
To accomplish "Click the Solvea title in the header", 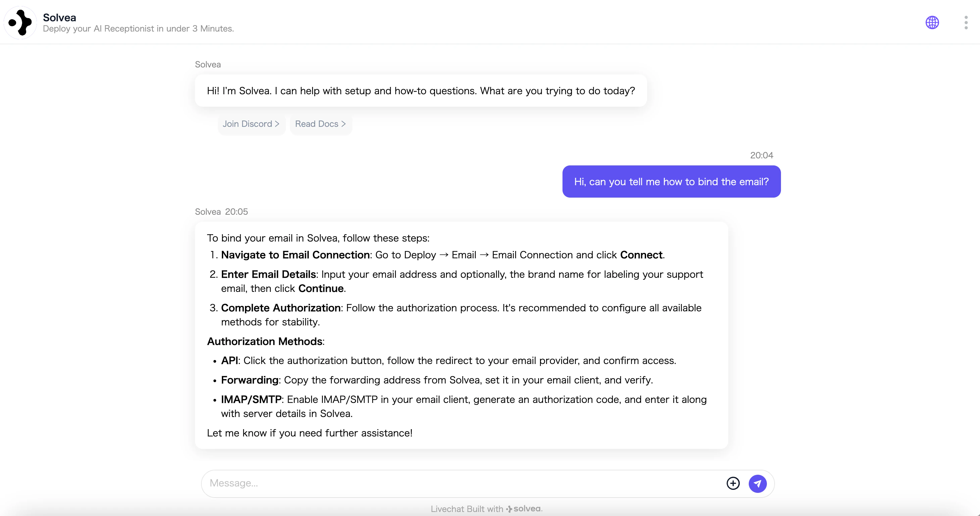I will 59,17.
